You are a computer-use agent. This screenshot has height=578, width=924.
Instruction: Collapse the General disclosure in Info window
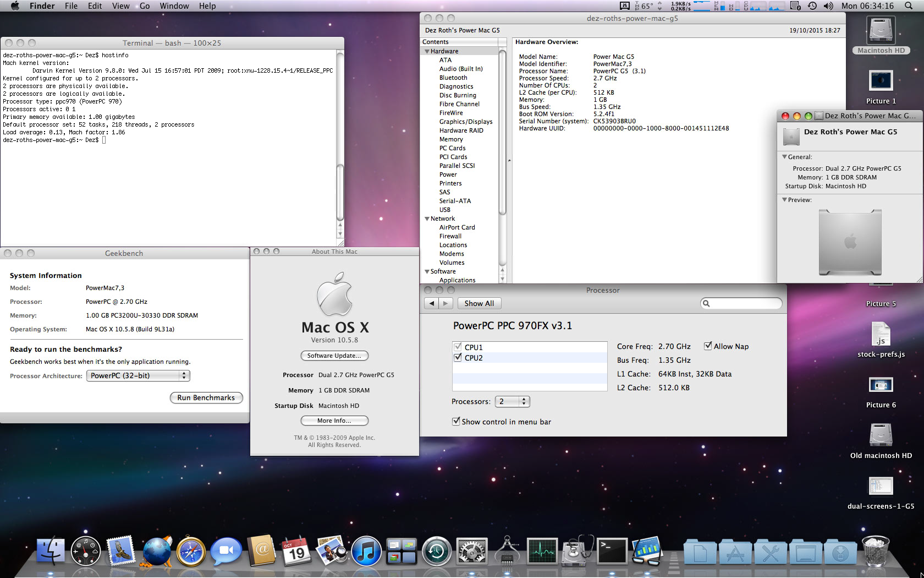[784, 157]
